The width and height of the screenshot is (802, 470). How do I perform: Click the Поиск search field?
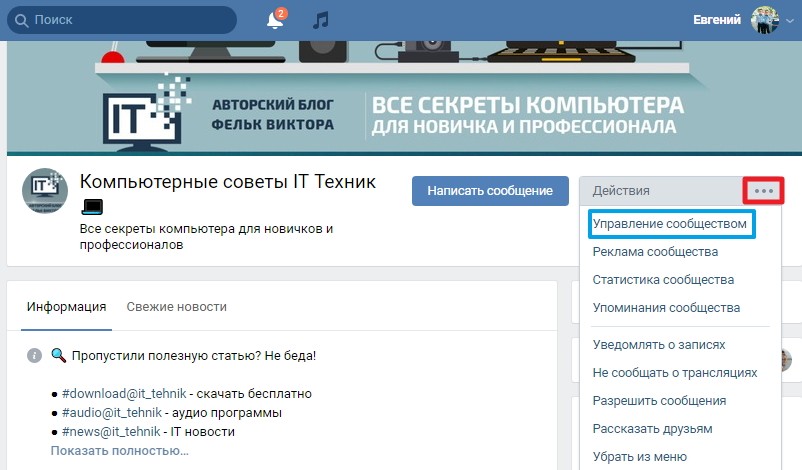point(122,20)
